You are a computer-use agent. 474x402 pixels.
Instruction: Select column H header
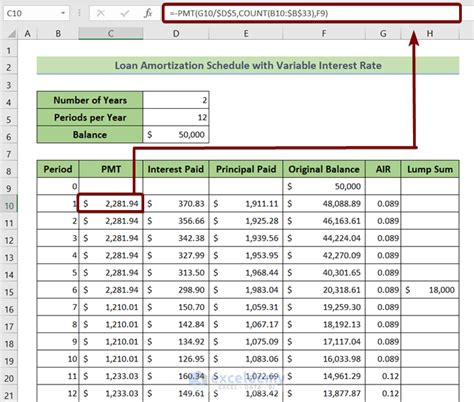[430, 34]
